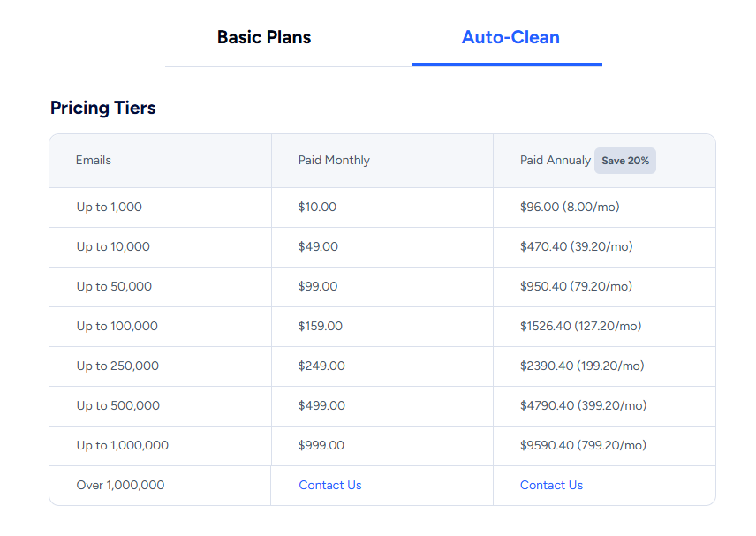Screen dimensions: 756x536
Task: Select the Up to 1,000,000 emails row
Action: click(382, 446)
